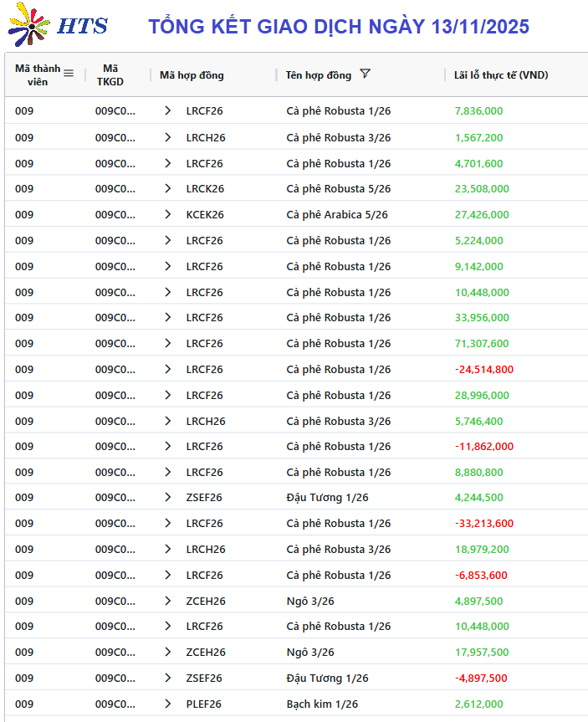Sort by the Mã hợp đồng column header

coord(192,75)
